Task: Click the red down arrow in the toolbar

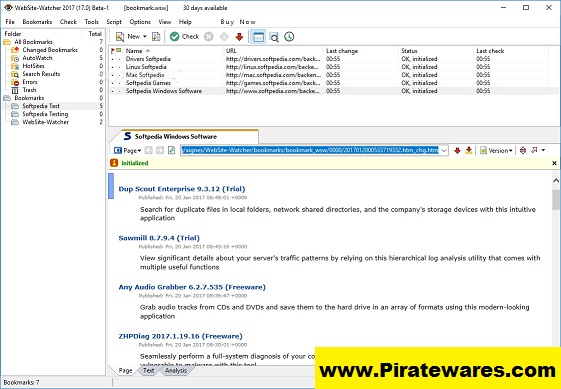Action: [239, 37]
